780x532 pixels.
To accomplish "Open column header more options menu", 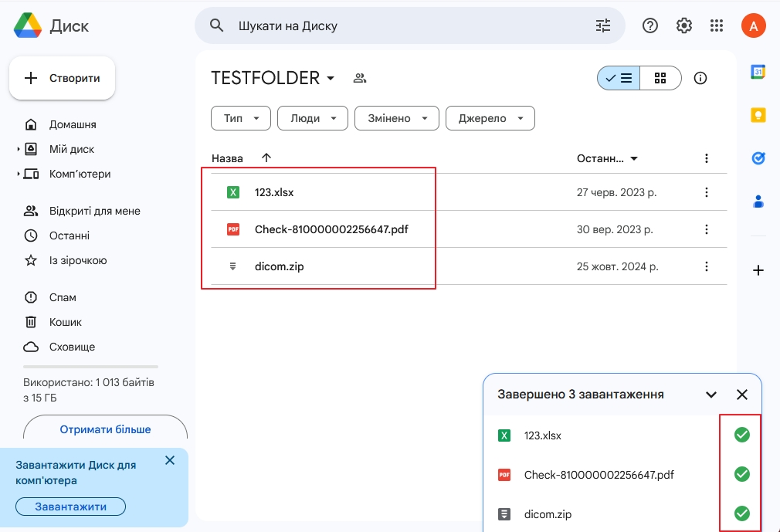I will pos(707,158).
